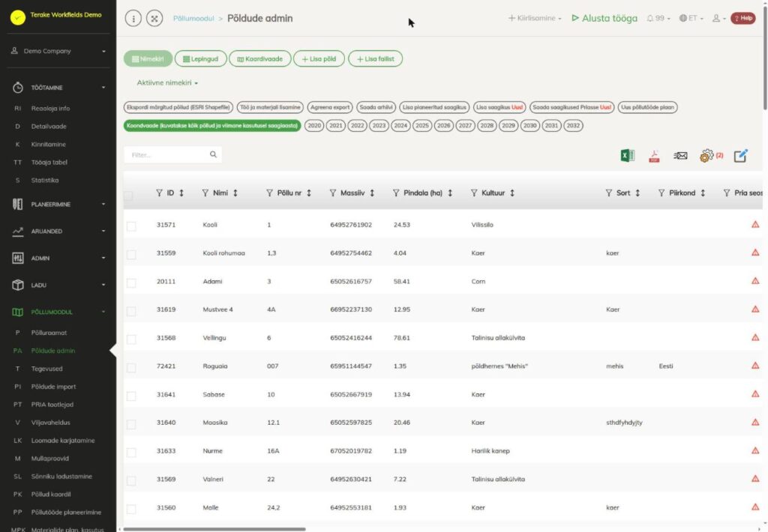Click the warning triangle for Adami row
The width and height of the screenshot is (768, 532).
755,281
